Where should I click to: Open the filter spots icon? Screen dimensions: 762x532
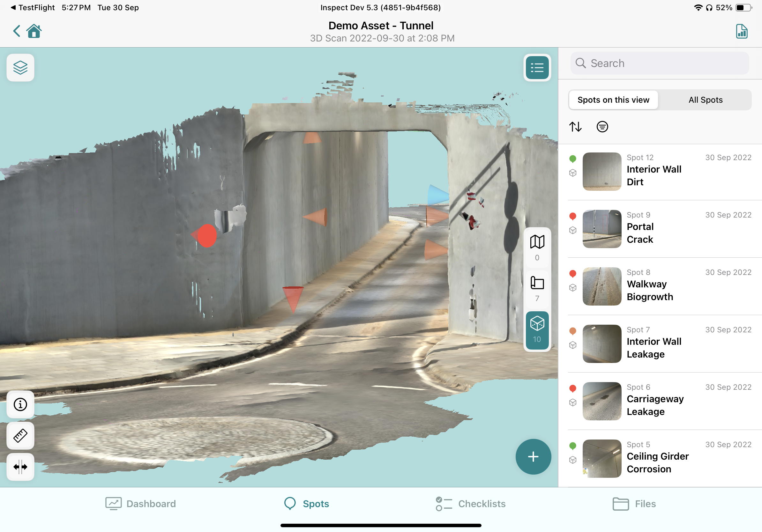[602, 127]
